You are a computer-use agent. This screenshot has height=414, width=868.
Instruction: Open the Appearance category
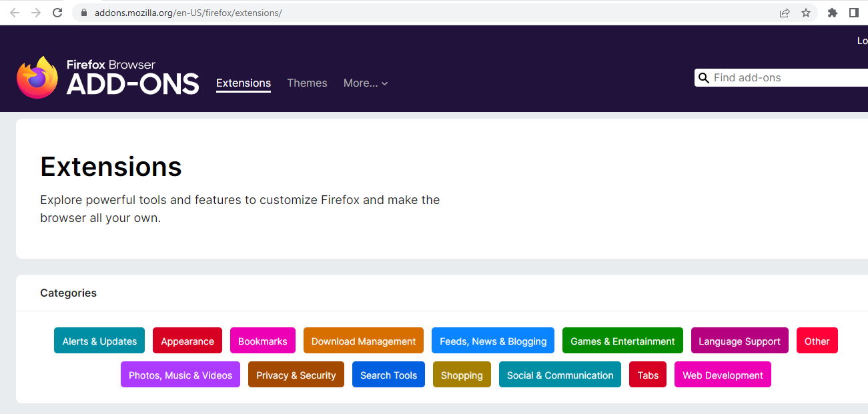(x=187, y=341)
